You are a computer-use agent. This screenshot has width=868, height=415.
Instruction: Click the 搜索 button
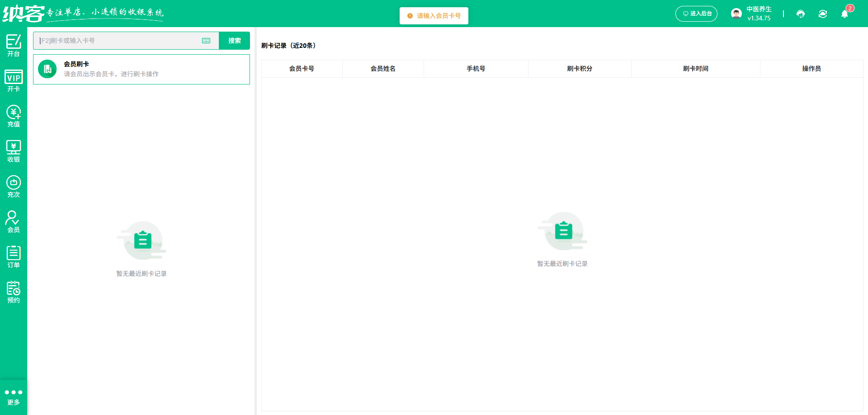[x=234, y=41]
